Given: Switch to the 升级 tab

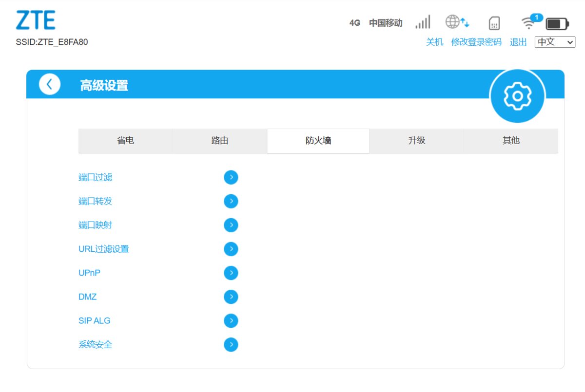Looking at the screenshot, I should (x=417, y=141).
